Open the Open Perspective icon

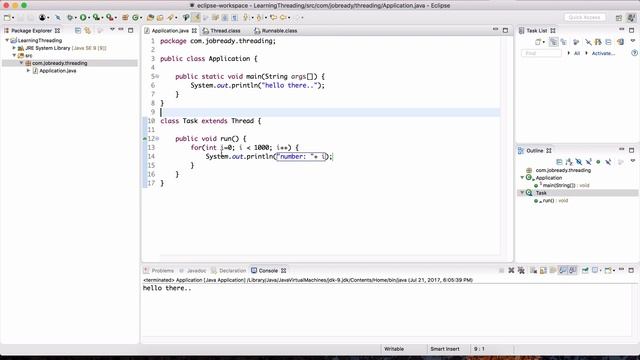click(x=619, y=18)
